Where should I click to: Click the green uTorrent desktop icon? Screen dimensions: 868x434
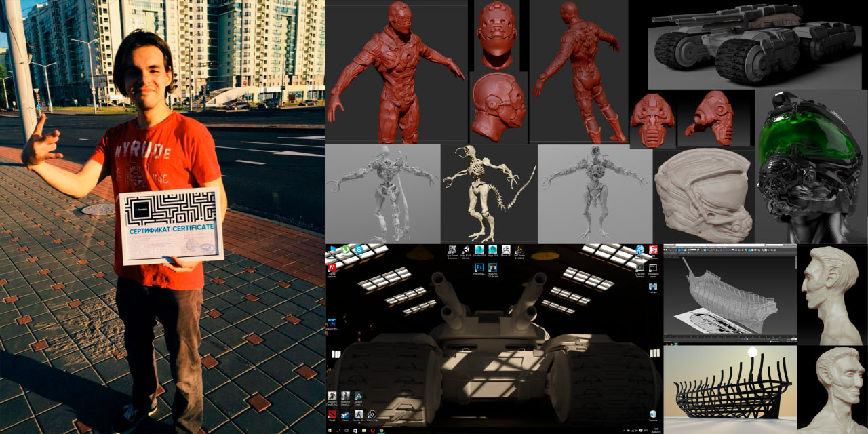point(345,250)
